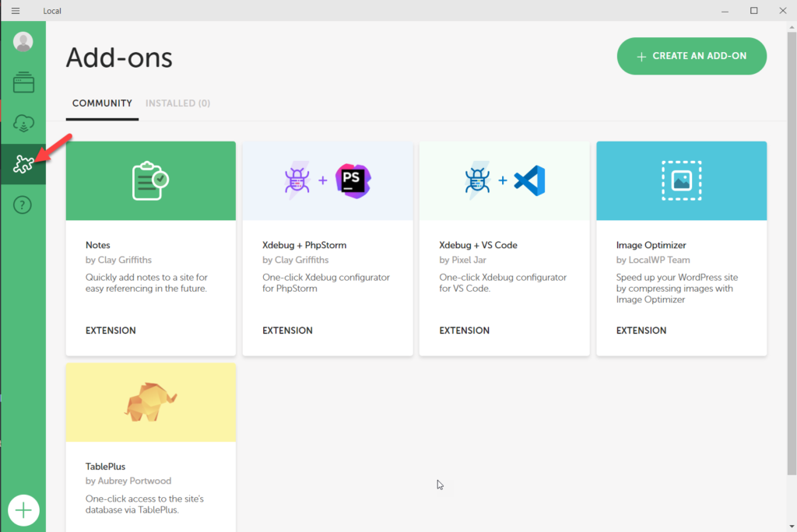Open the Image Optimizer title
This screenshot has width=797, height=532.
click(651, 245)
